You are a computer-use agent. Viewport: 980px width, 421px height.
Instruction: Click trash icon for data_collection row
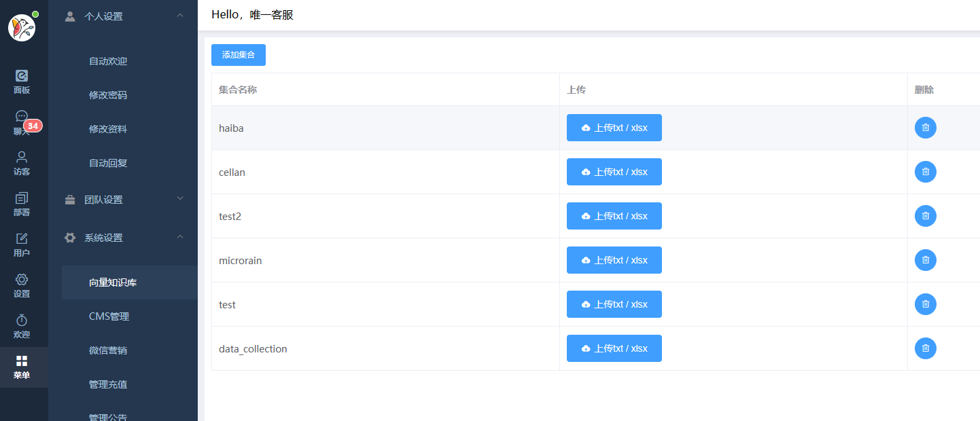point(925,348)
